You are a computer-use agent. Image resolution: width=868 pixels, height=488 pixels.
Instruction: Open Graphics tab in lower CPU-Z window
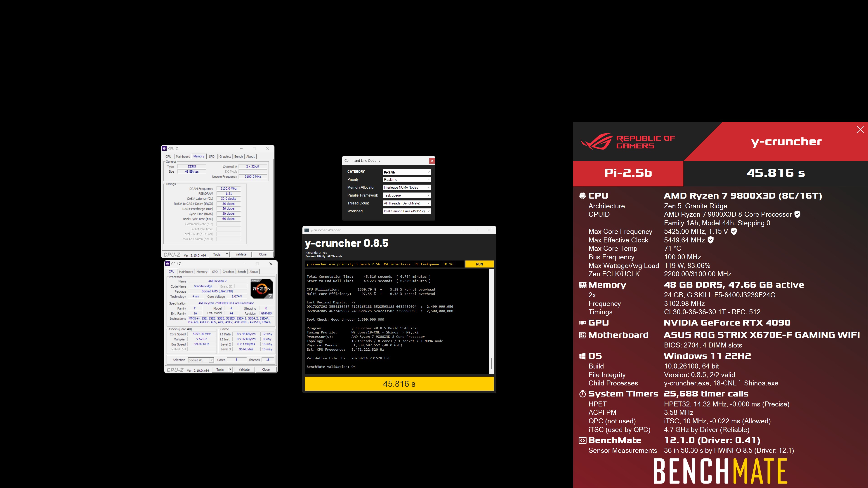point(229,272)
